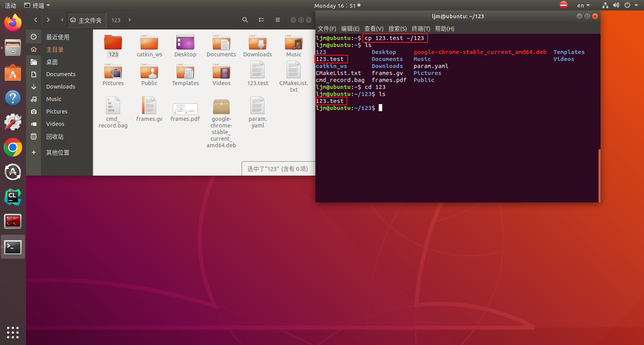This screenshot has width=644, height=345.
Task: Open the Files app in dock
Action: (x=13, y=47)
